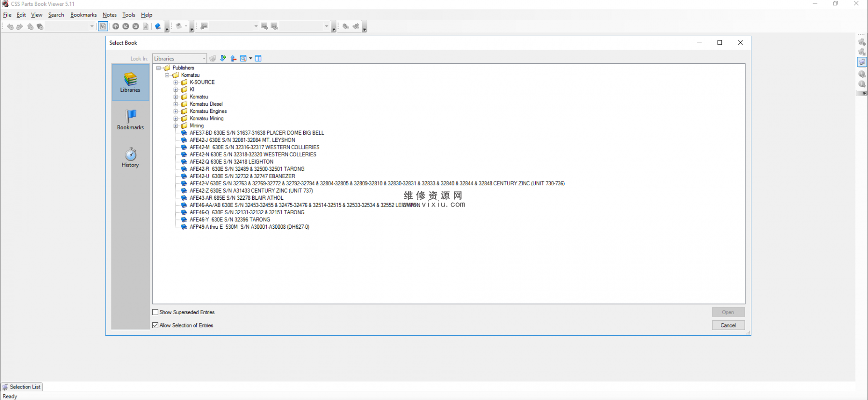
Task: Collapse the Publishers tree node
Action: (x=158, y=68)
